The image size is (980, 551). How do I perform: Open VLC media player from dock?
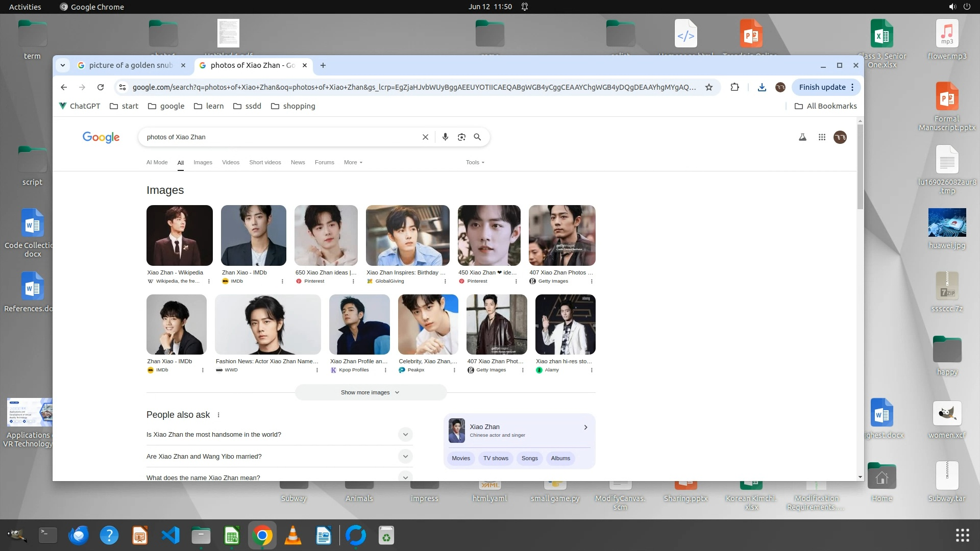(x=292, y=536)
